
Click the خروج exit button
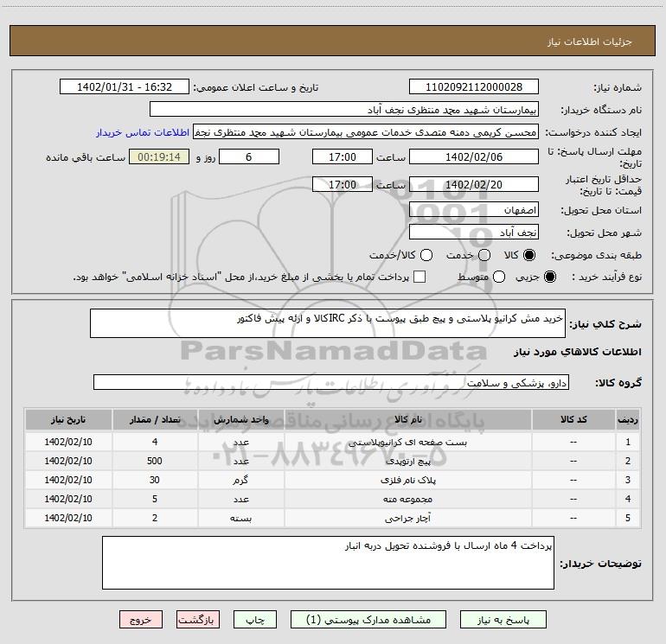click(141, 620)
